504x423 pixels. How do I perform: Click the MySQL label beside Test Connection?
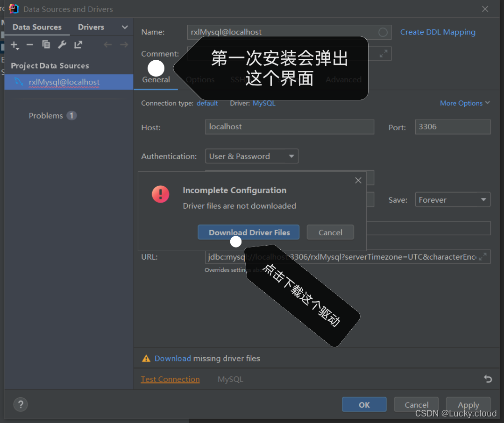tap(230, 379)
